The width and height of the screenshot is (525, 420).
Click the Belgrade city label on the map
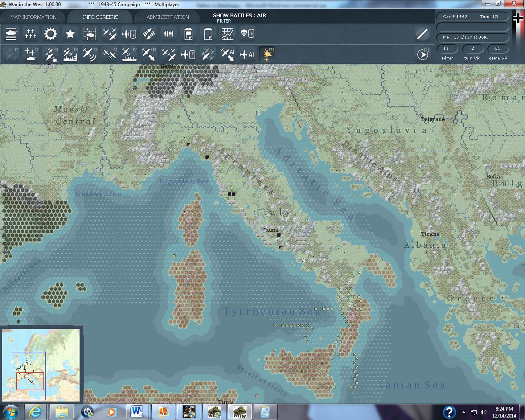pos(433,119)
